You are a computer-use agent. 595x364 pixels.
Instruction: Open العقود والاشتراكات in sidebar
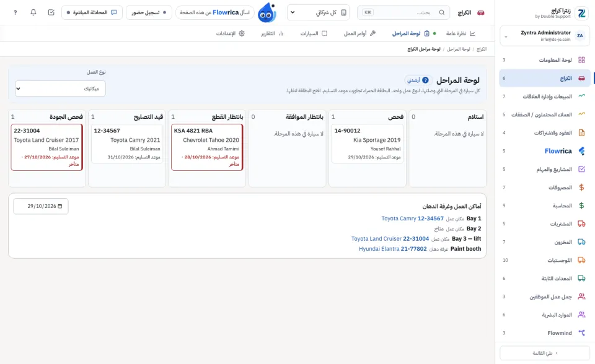[545, 132]
